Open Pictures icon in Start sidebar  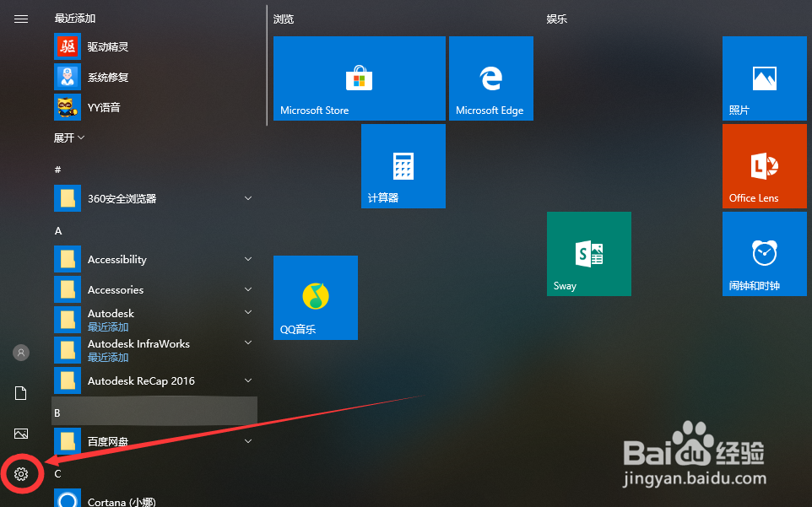(21, 434)
